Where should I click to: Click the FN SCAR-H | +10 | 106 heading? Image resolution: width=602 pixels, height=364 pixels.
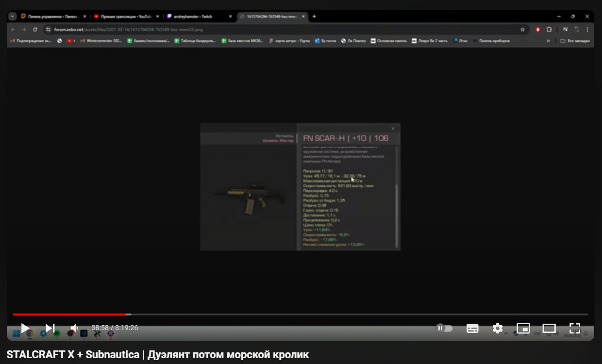(x=346, y=138)
